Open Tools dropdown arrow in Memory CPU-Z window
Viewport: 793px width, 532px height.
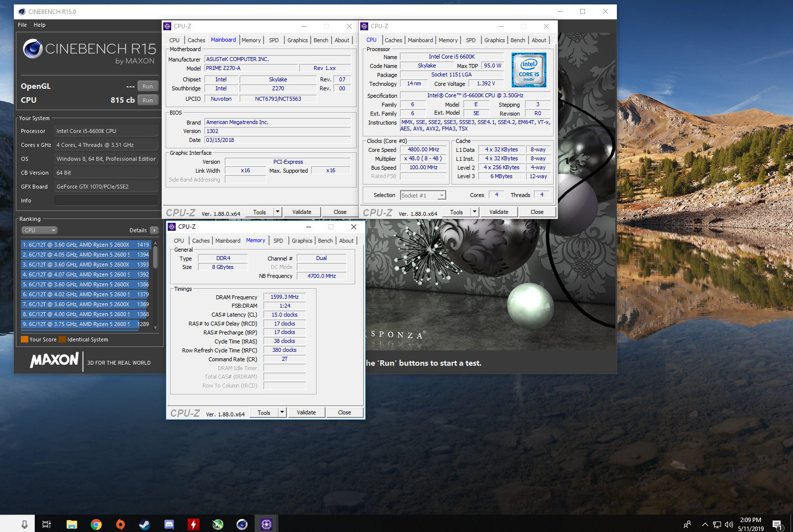(282, 412)
